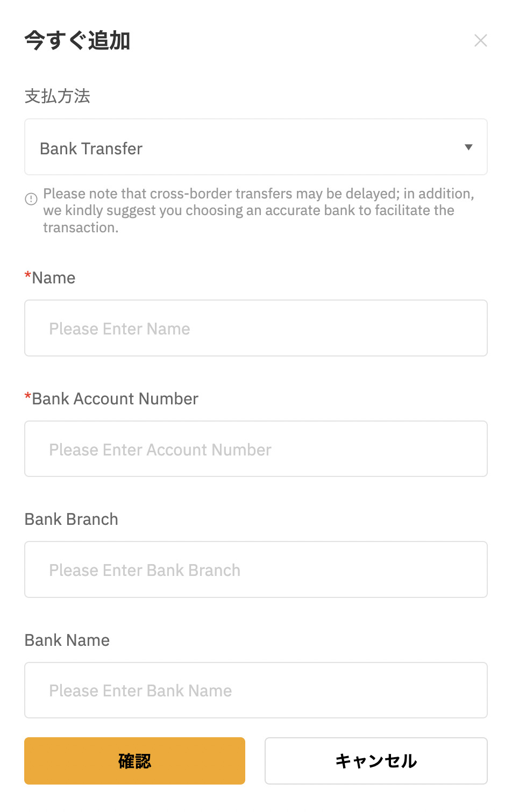Close the 今すぐ追加 dialog with X

pos(480,40)
